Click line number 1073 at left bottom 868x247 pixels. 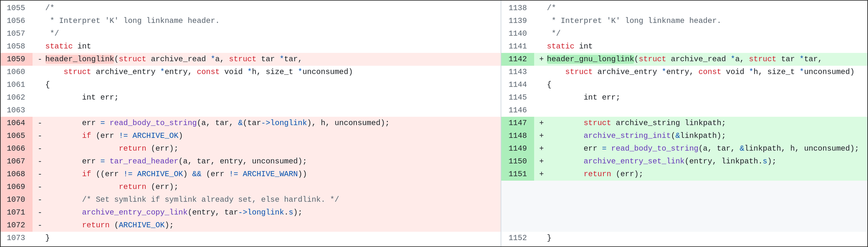tap(16, 238)
